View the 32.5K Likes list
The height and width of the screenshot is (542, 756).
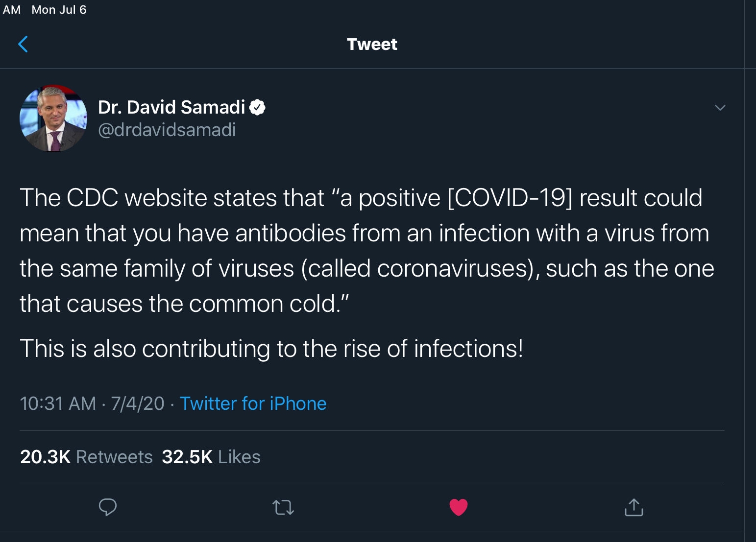pyautogui.click(x=211, y=457)
